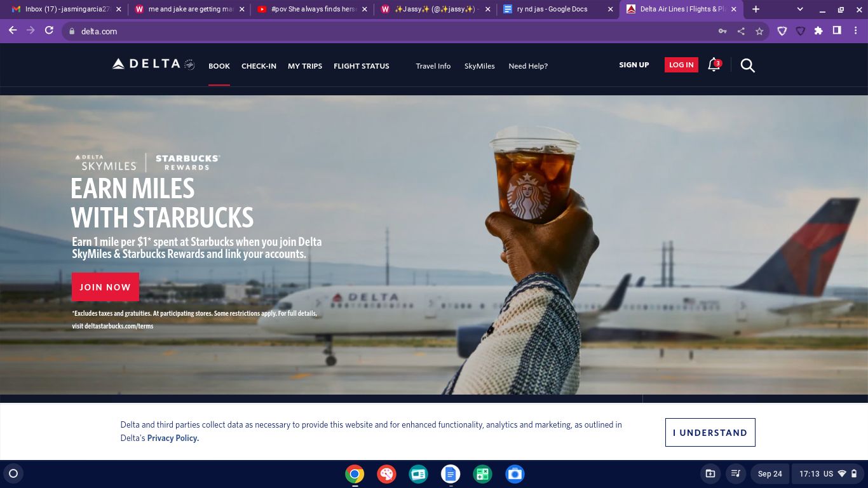The width and height of the screenshot is (868, 488).
Task: Accept cookies with I UNDERSTAND
Action: click(710, 433)
